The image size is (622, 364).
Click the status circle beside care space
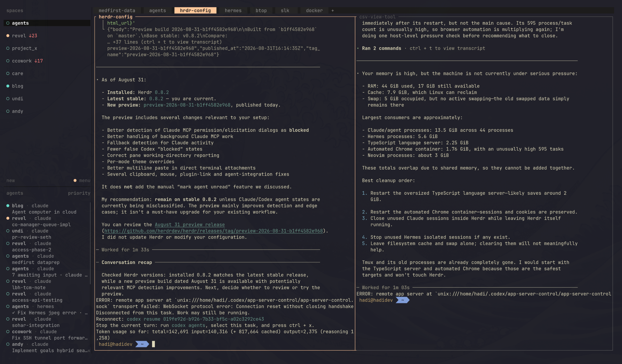tap(8, 73)
